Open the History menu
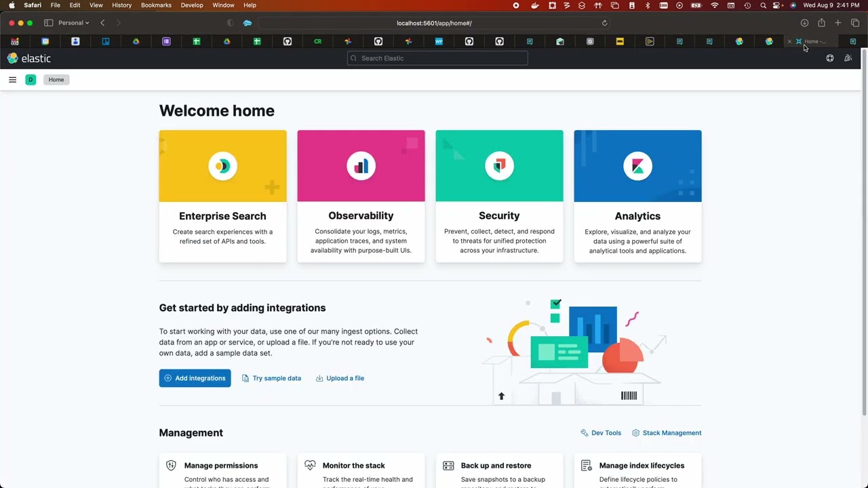The width and height of the screenshot is (868, 488). coord(122,5)
